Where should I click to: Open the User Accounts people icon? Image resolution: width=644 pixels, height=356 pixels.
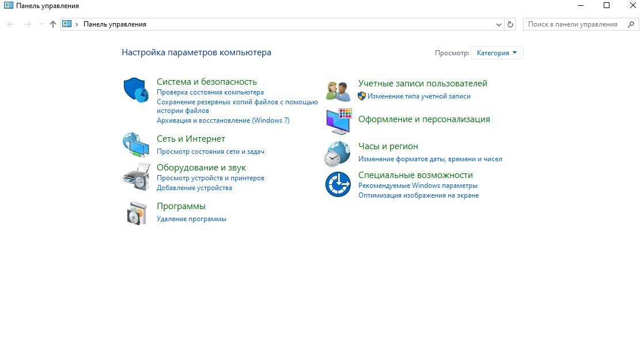tap(338, 91)
